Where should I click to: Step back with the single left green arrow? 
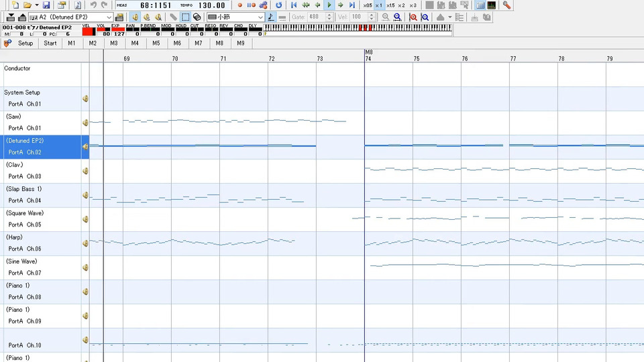(x=317, y=5)
